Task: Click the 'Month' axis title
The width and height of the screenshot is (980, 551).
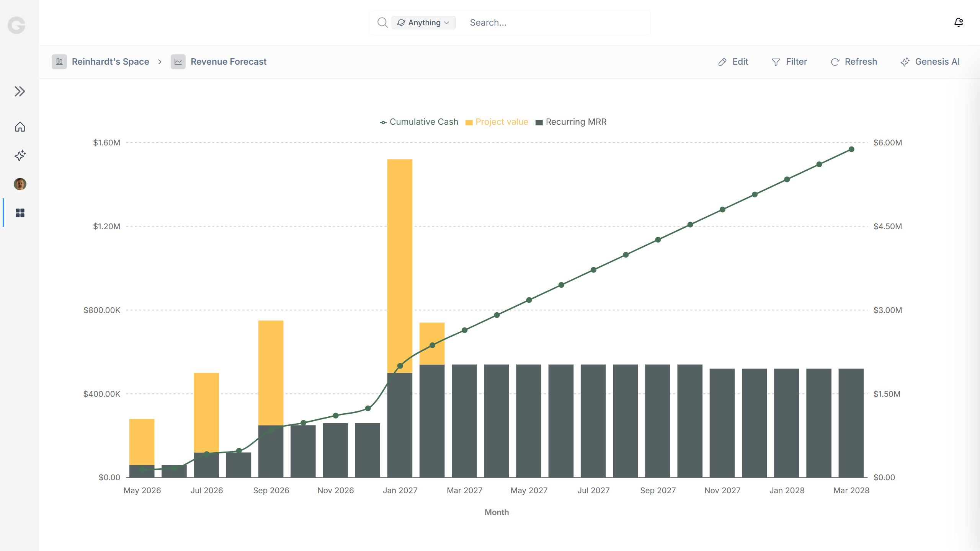Action: (x=497, y=512)
